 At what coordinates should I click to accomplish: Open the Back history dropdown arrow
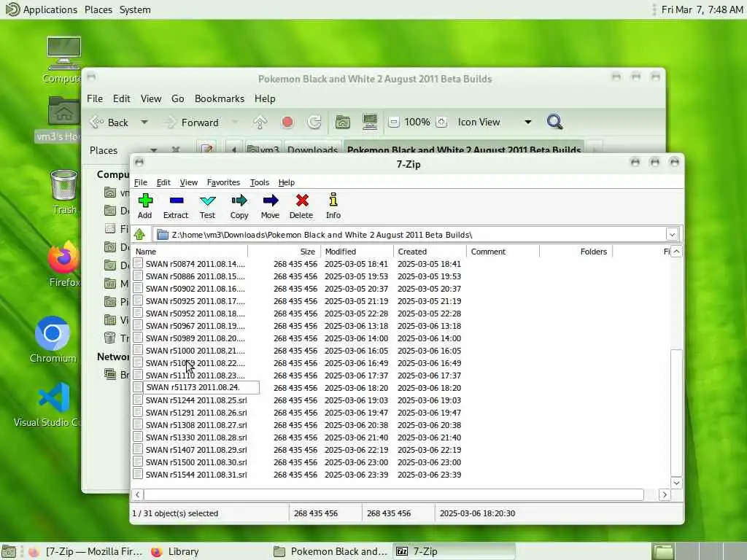point(144,122)
